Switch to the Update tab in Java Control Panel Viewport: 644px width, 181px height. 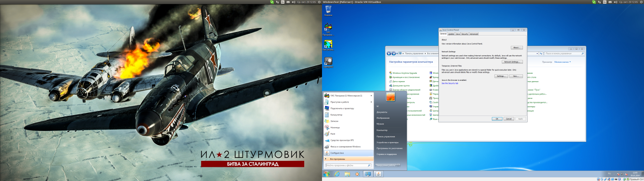[x=451, y=34]
